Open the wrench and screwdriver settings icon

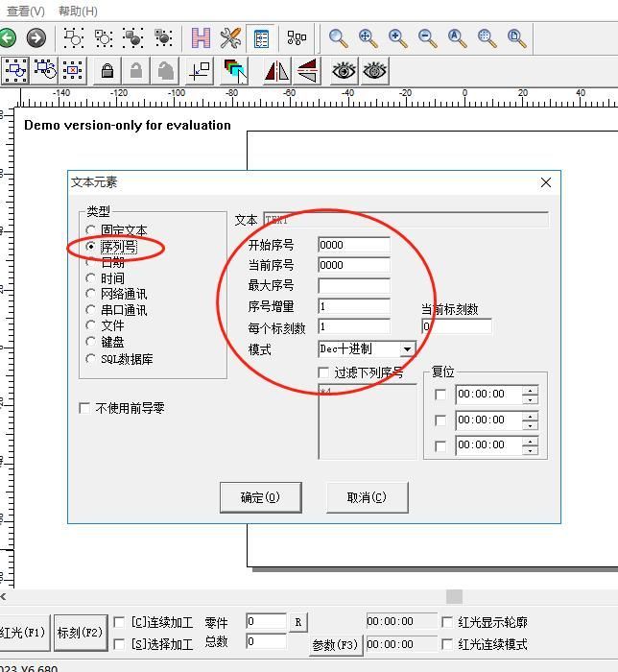(x=230, y=38)
